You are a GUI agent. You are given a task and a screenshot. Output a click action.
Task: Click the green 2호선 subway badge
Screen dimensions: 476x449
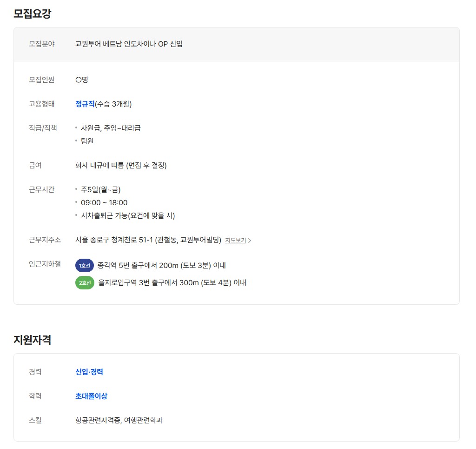[85, 282]
